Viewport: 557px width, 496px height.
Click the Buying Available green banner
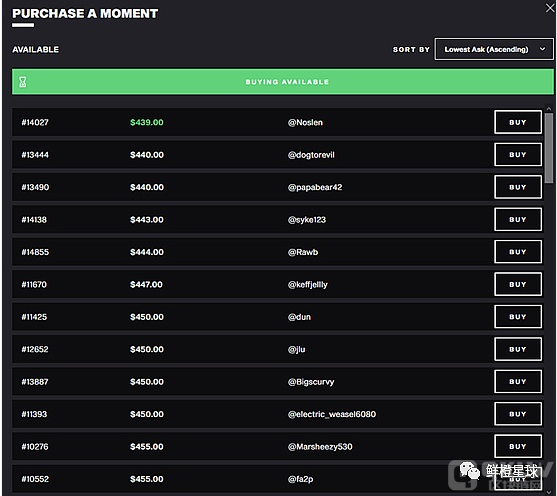tap(283, 82)
